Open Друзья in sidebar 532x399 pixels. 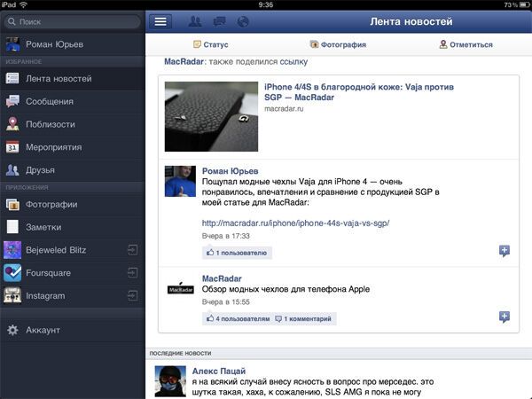(73, 170)
